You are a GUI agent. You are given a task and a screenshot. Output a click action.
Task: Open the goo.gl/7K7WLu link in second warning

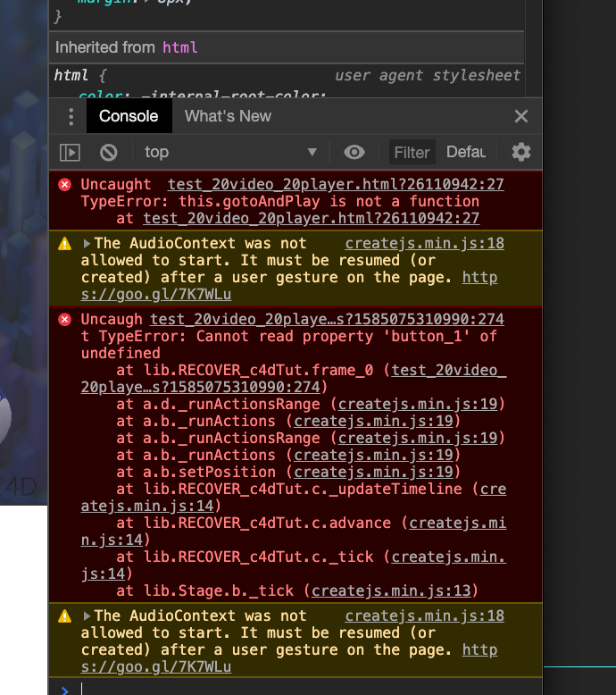(x=289, y=658)
